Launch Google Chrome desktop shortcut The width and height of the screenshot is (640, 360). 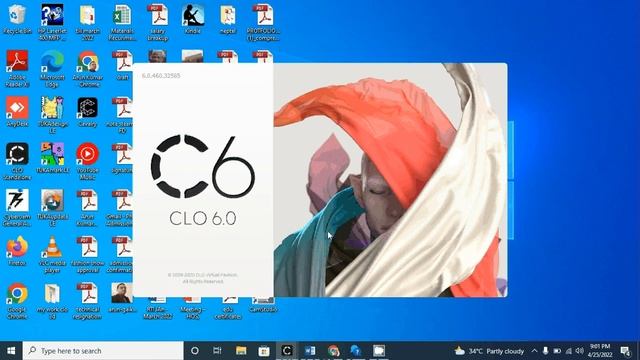point(17,301)
